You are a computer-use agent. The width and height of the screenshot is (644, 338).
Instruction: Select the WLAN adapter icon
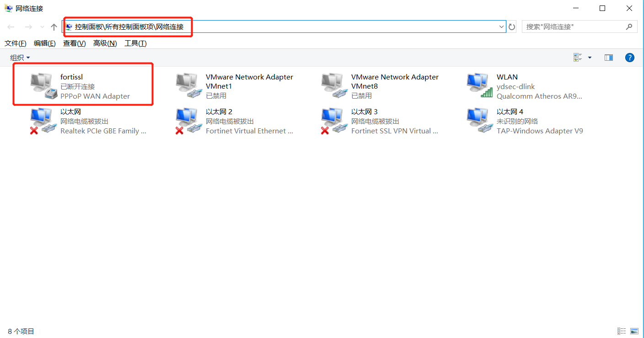coord(480,86)
